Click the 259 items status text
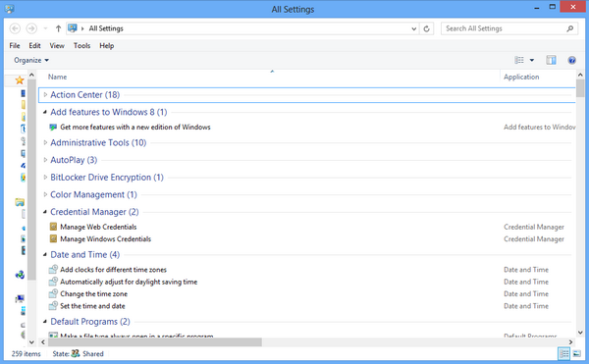This screenshot has height=364, width=589. coord(26,353)
